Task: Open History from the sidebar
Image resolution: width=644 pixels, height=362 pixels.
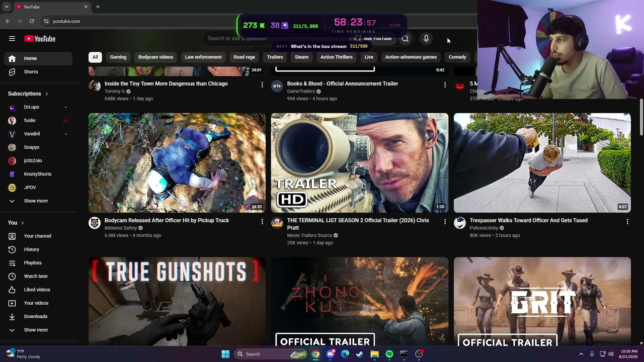Action: 38,249
